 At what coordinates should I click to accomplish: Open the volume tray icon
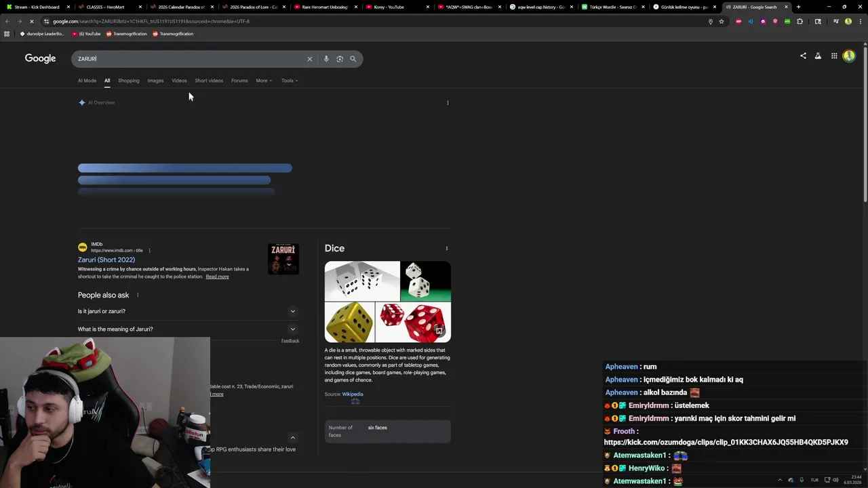(835, 480)
